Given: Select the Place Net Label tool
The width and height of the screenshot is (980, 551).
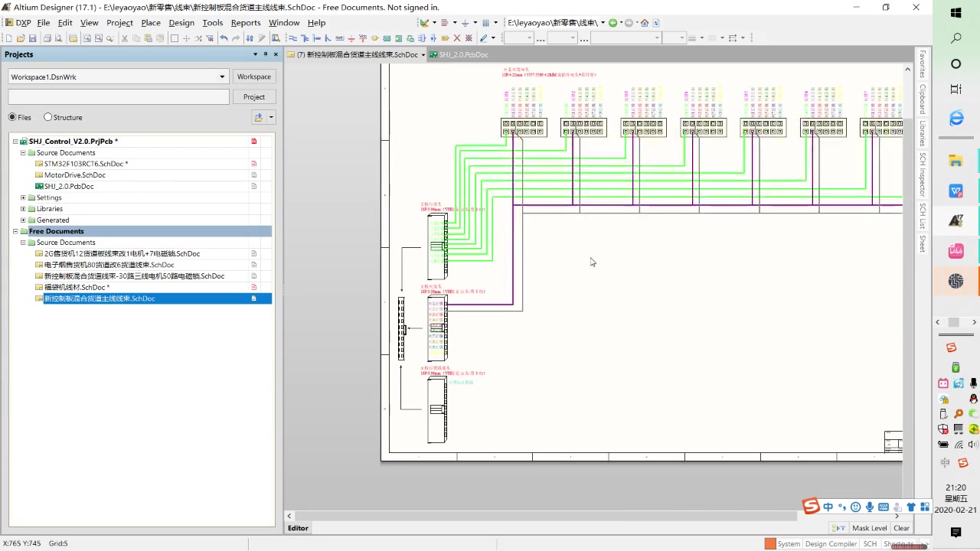Looking at the screenshot, I should pos(340,37).
